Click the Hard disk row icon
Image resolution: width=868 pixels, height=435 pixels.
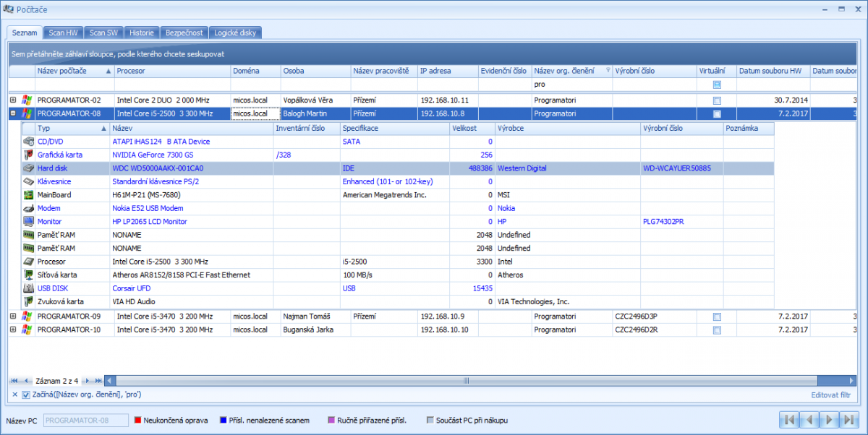pyautogui.click(x=28, y=168)
